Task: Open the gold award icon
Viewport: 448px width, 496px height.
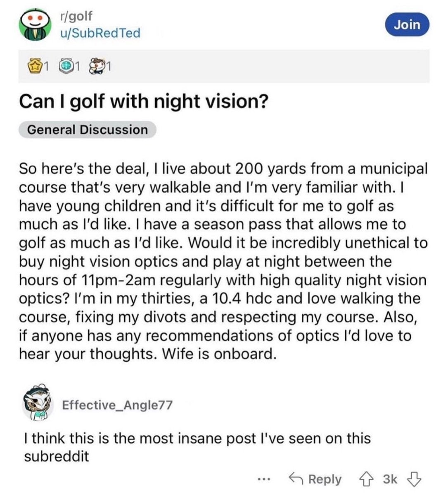Action: point(36,65)
